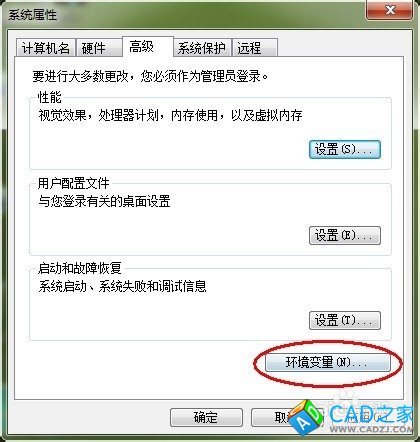The height and width of the screenshot is (442, 420).
Task: Click the 启动和故障恢复 group label
Action: [80, 268]
